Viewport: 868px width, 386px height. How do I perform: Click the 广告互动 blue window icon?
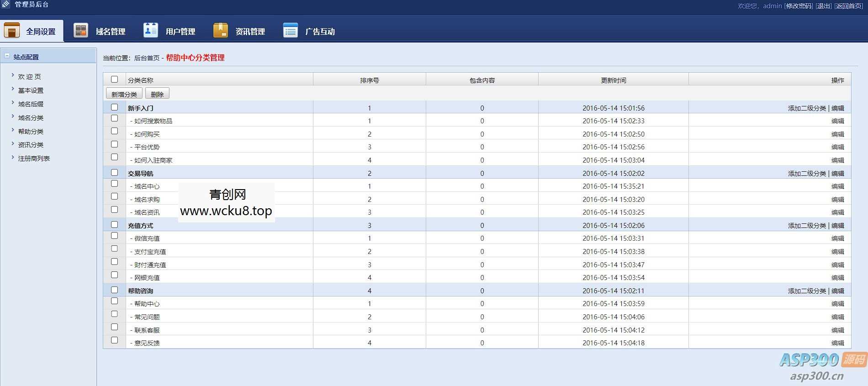(x=290, y=31)
